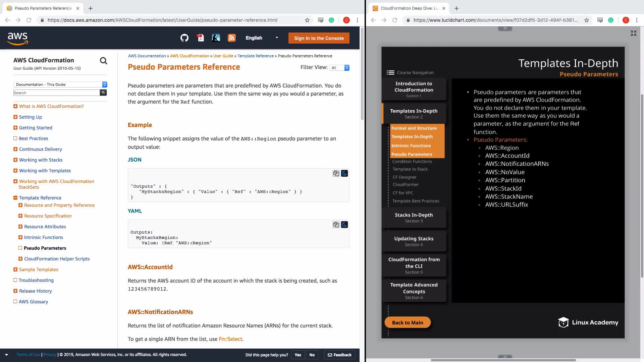Click Sign In to the Console
The width and height of the screenshot is (644, 362).
click(319, 38)
